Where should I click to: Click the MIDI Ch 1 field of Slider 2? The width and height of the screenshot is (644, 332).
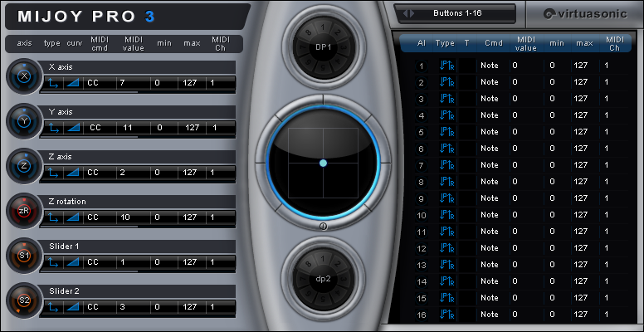click(221, 307)
